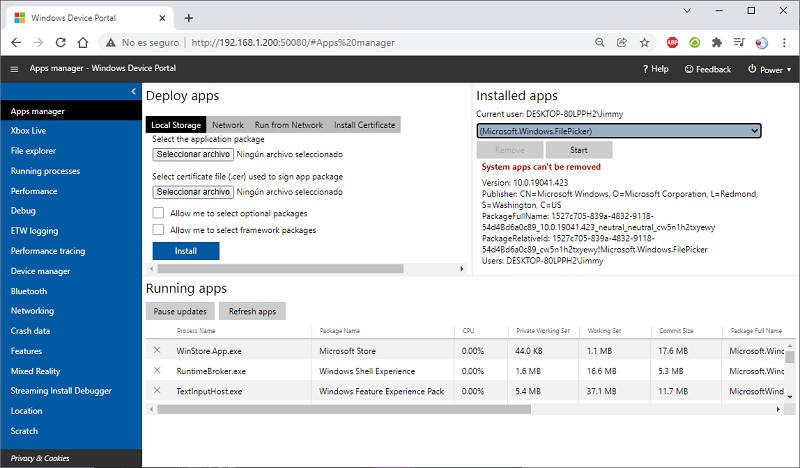Close the Windows Device Portal tab
This screenshot has width=800, height=468.
(162, 18)
